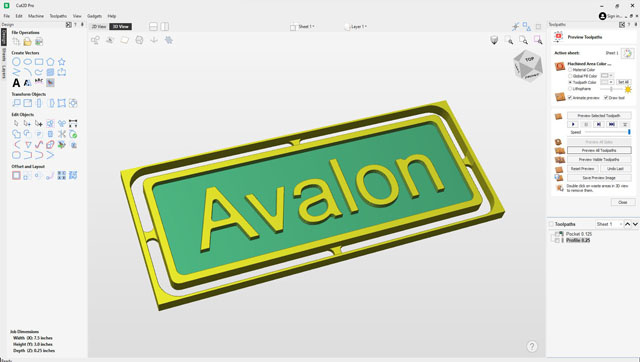
Task: Click the Import Bitmap icon under File Operations
Action: 39,42
